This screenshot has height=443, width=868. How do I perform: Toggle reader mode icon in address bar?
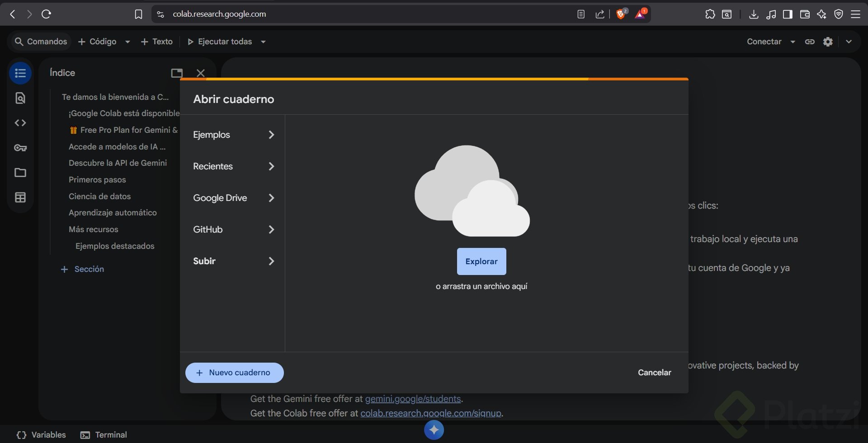point(581,14)
